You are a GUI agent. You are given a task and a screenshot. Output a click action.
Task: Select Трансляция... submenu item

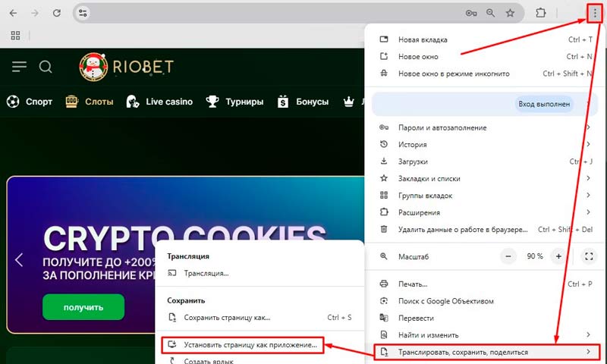259,273
